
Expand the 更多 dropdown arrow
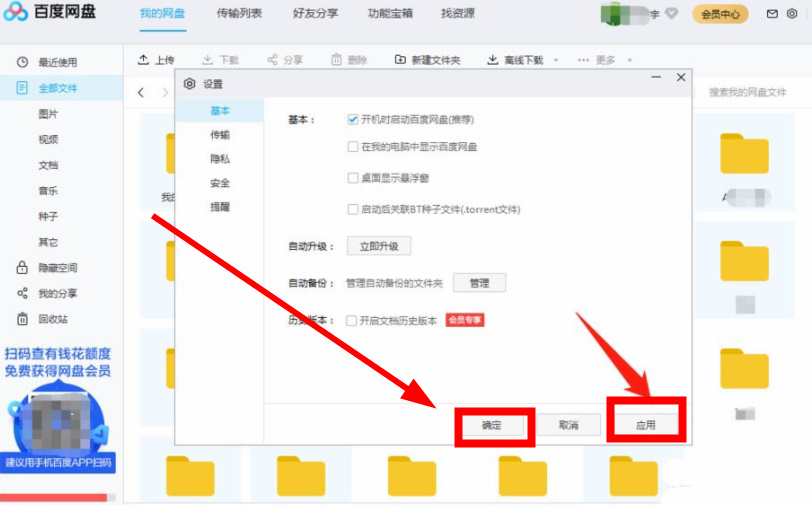(x=630, y=60)
